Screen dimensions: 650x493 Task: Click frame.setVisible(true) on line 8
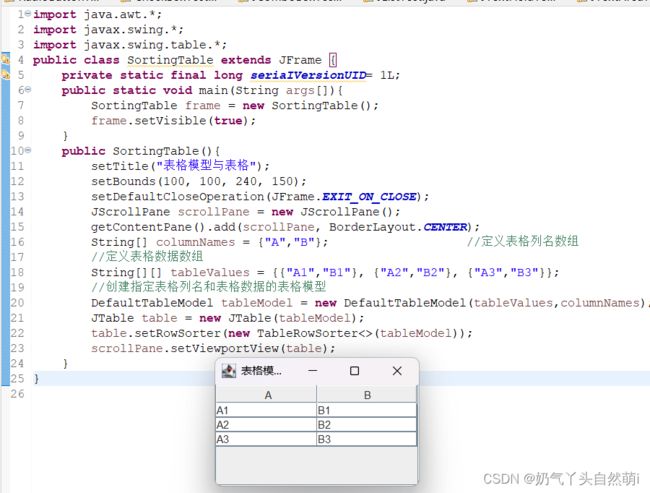(173, 121)
